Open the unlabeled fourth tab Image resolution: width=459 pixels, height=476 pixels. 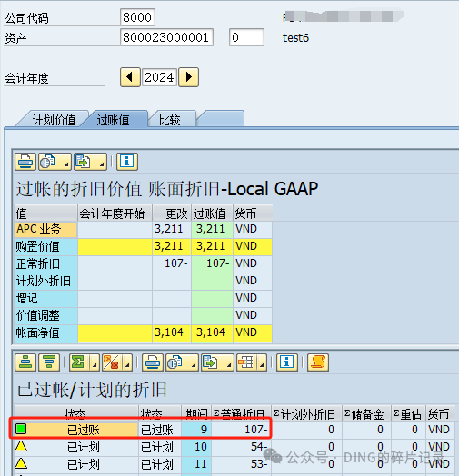[221, 119]
